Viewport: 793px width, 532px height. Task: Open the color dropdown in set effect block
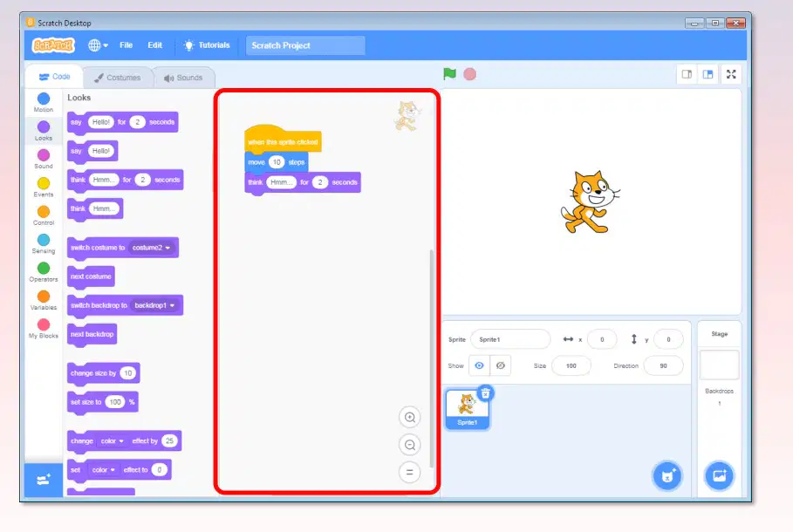point(103,470)
